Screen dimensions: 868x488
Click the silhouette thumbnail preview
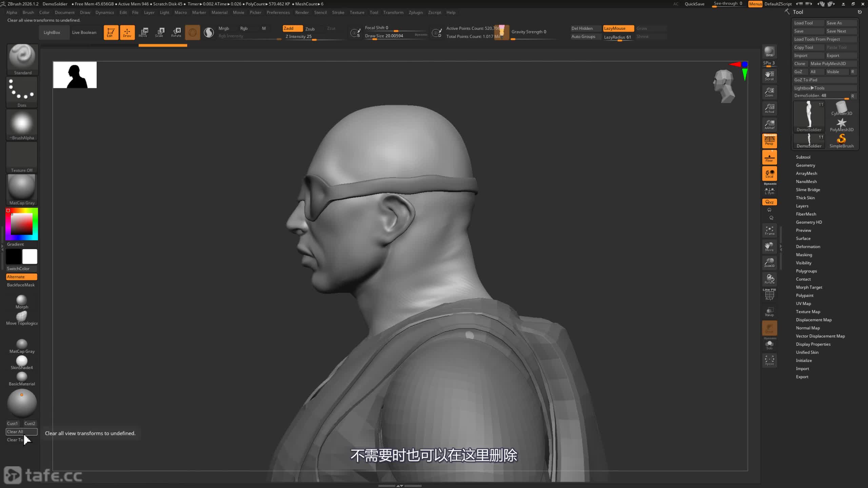75,75
